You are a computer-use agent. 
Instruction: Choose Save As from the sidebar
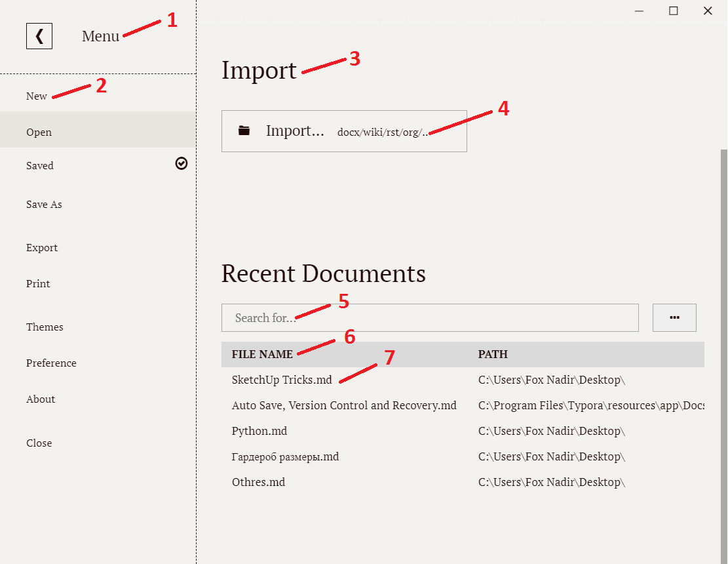[43, 204]
